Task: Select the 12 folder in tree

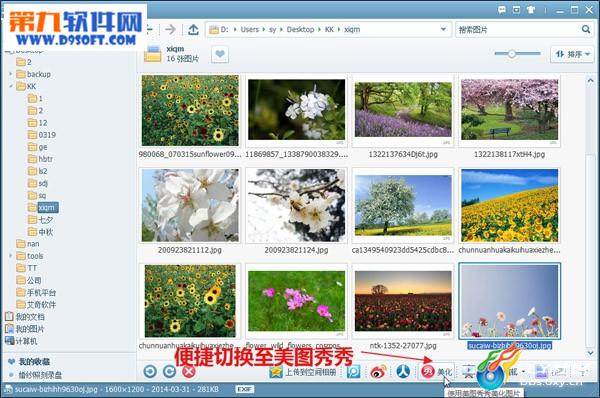Action: coord(38,122)
